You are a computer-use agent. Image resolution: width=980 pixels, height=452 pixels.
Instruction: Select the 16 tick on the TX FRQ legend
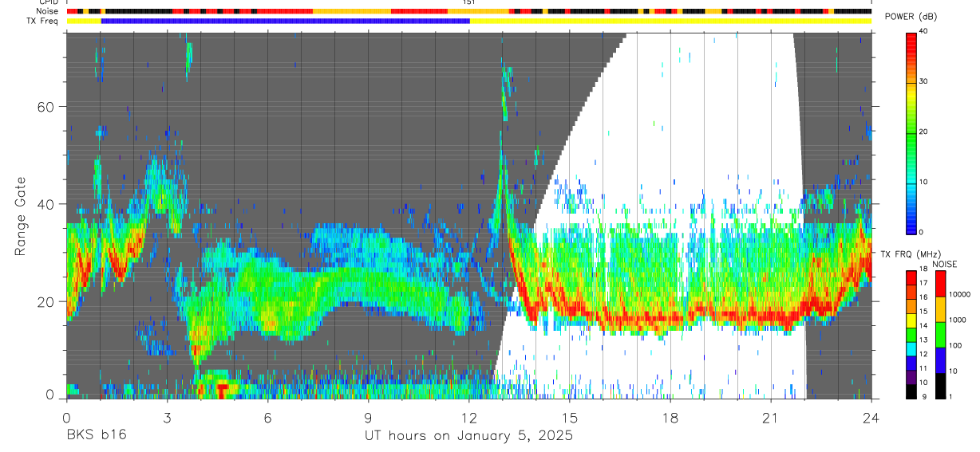(x=922, y=297)
